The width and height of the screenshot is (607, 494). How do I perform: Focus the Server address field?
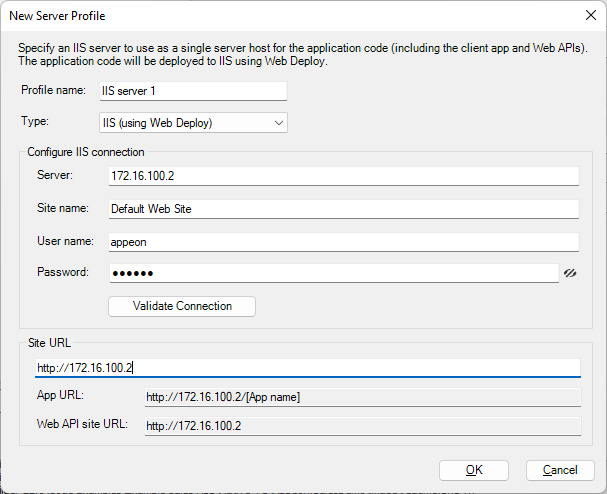click(342, 176)
